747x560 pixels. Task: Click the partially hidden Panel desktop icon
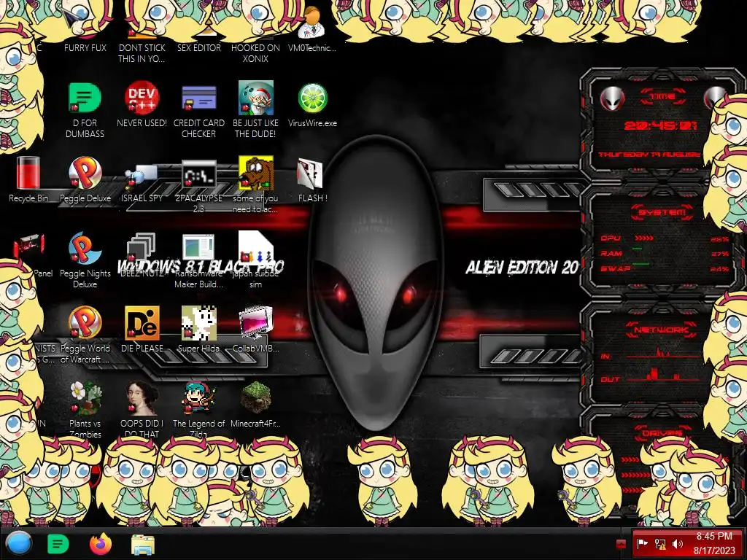(31, 246)
